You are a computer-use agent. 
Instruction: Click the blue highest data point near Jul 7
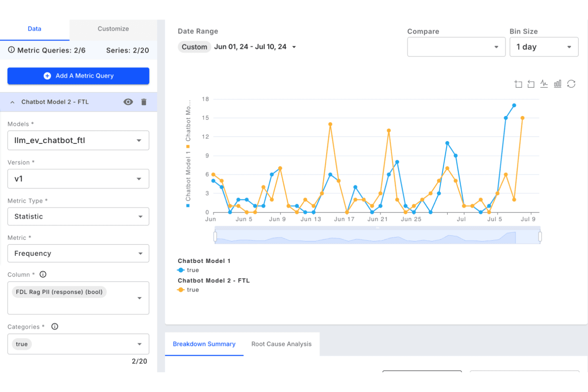(x=514, y=105)
